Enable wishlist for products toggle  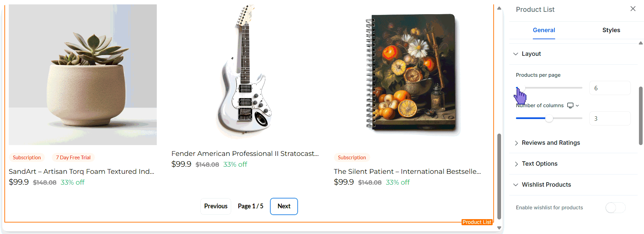pyautogui.click(x=615, y=208)
